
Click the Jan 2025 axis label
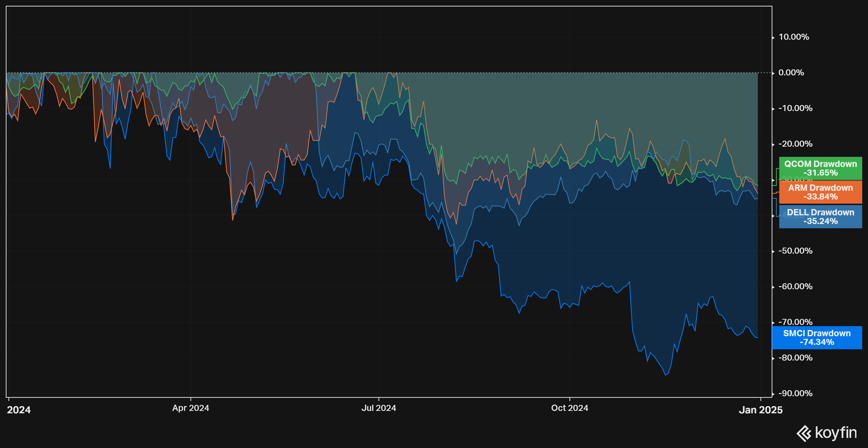click(x=760, y=410)
